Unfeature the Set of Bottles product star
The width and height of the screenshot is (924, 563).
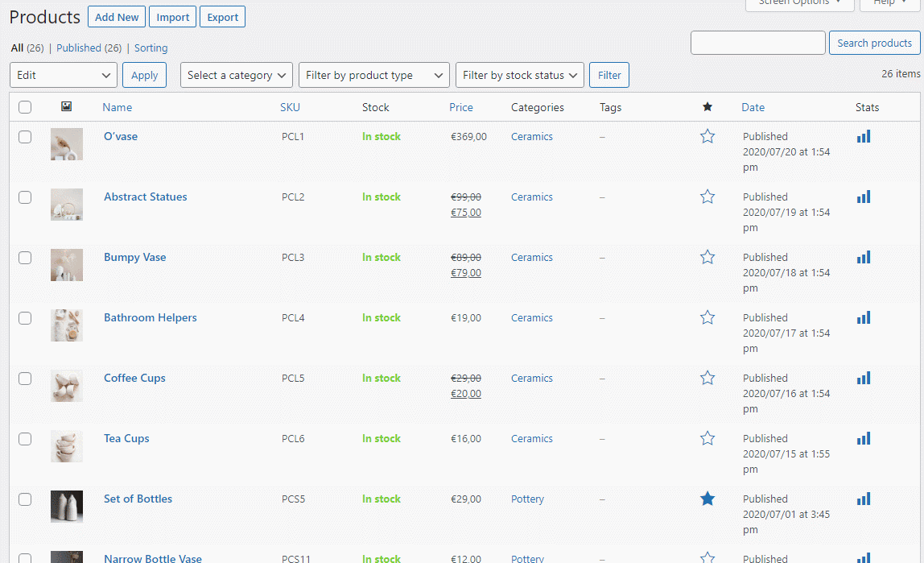click(707, 499)
